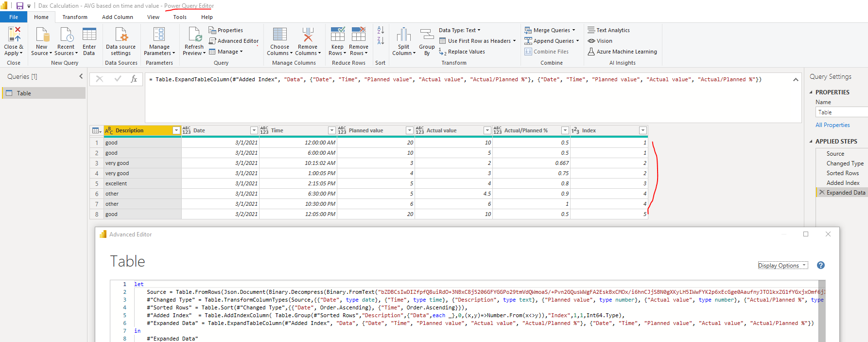Open the Vision AI insight

point(600,41)
